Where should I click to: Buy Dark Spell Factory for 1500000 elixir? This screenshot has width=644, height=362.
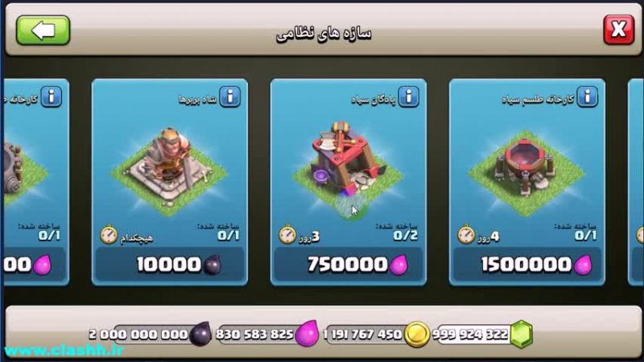pyautogui.click(x=527, y=265)
